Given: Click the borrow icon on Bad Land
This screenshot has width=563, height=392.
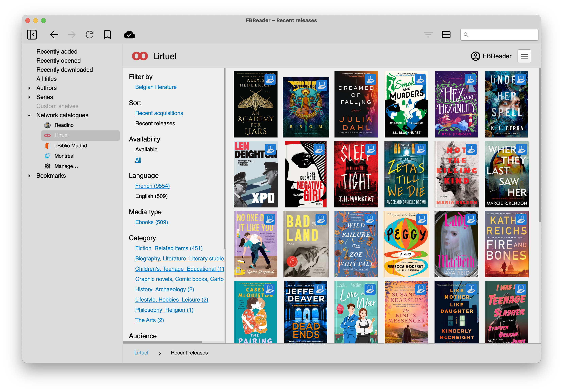Looking at the screenshot, I should 321,219.
